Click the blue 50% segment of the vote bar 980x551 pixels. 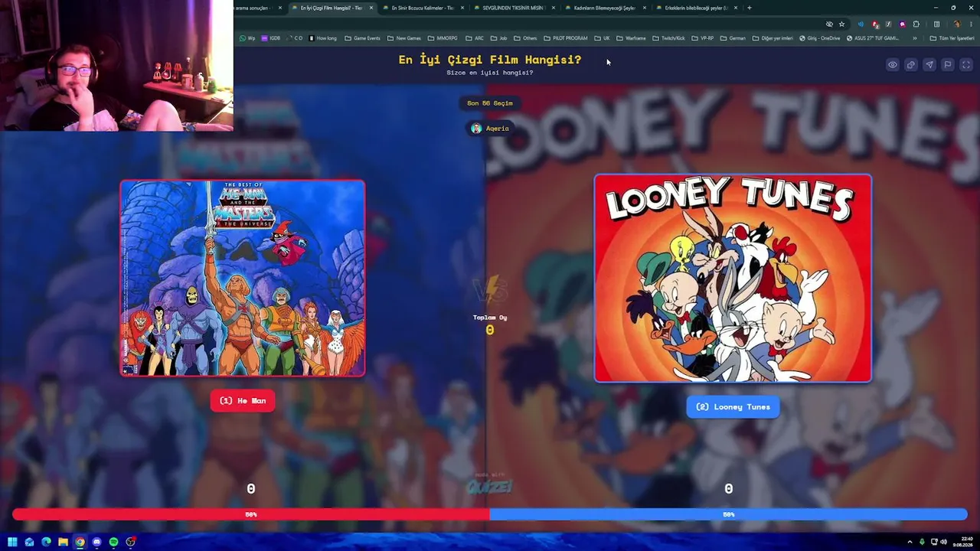coord(729,515)
